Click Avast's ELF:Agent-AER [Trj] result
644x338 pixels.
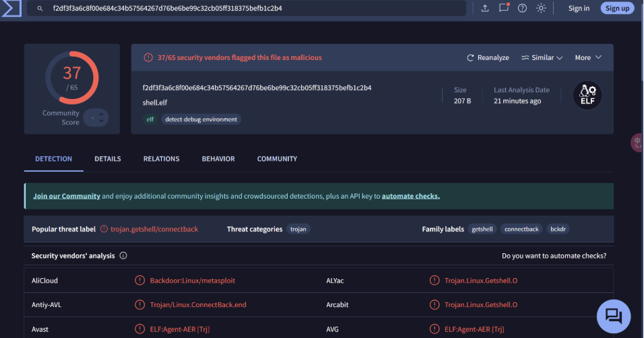tap(179, 329)
